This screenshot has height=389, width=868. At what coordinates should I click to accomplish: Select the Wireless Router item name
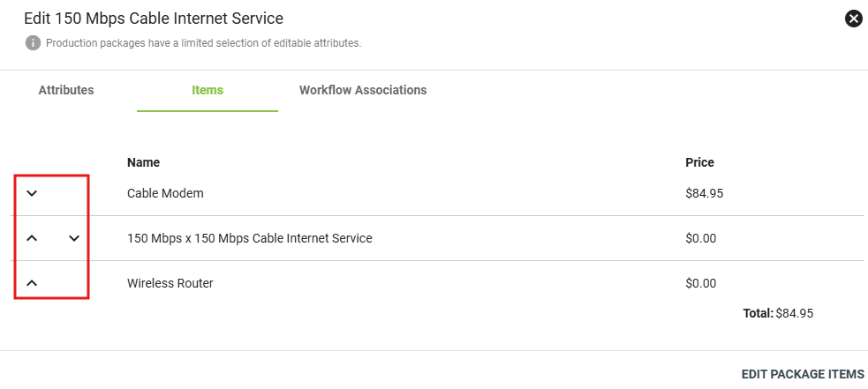170,283
